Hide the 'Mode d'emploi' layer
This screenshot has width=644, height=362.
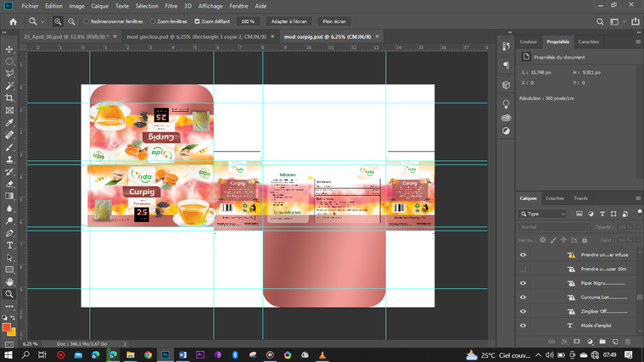point(523,326)
